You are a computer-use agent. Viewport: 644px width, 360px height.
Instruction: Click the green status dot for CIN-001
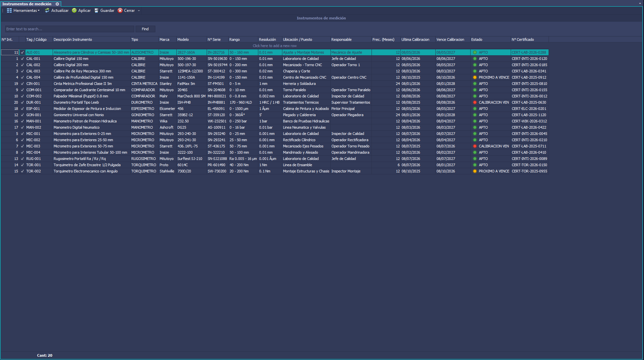pos(475,84)
